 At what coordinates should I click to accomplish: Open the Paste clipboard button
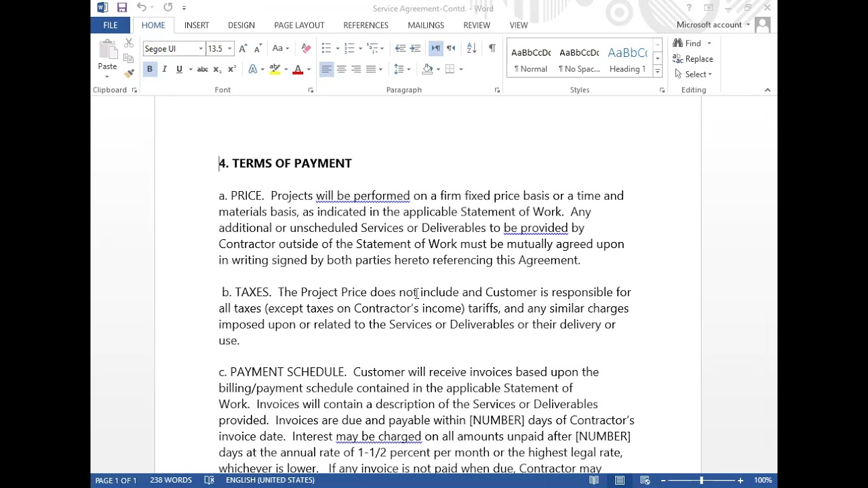(107, 54)
